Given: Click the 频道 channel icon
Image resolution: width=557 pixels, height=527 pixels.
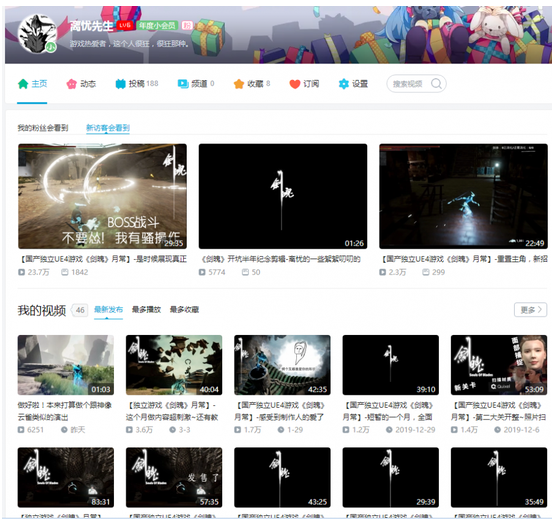Looking at the screenshot, I should 183,84.
